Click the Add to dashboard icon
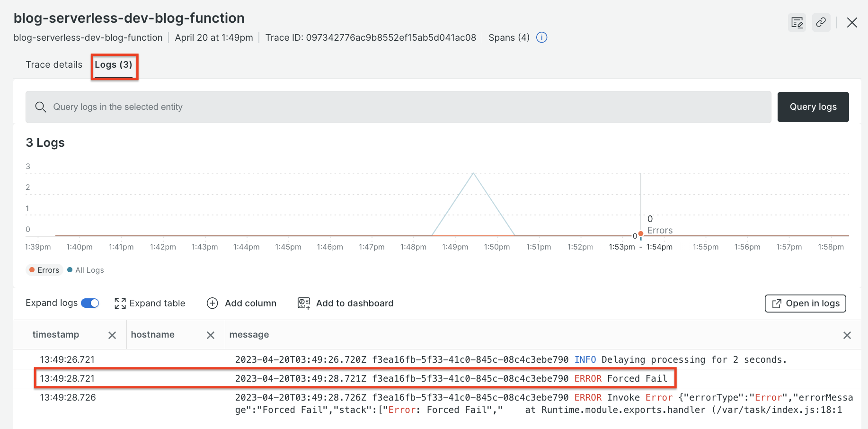Screen dimensions: 868x429 303,303
